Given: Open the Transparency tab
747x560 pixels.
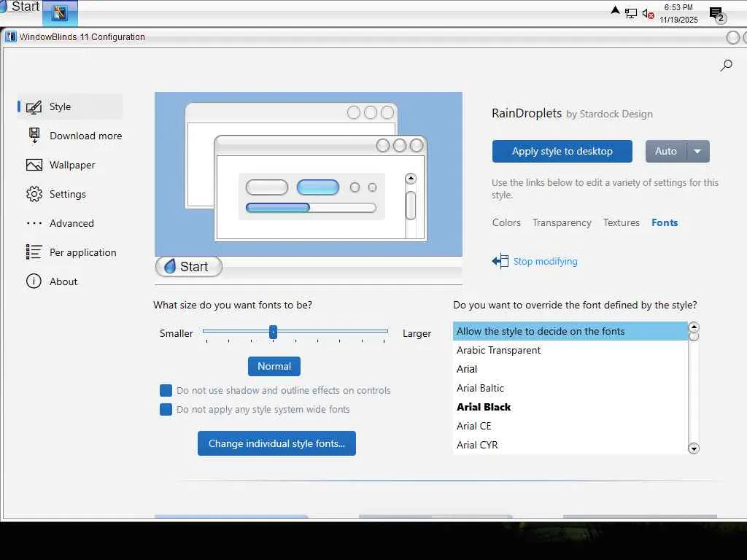Looking at the screenshot, I should click(562, 223).
